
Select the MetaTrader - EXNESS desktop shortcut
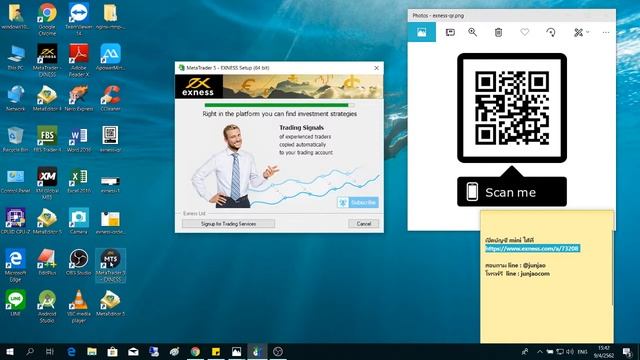pyautogui.click(x=47, y=60)
